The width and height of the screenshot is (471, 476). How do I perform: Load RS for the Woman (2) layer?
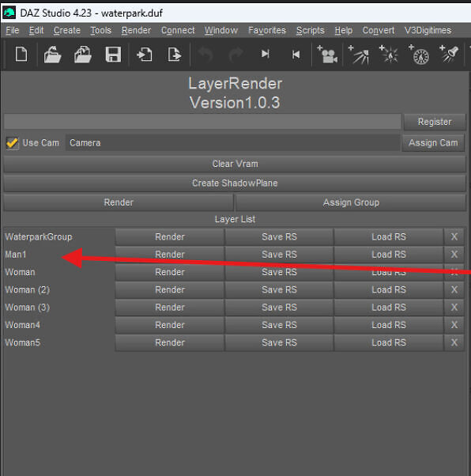(389, 289)
